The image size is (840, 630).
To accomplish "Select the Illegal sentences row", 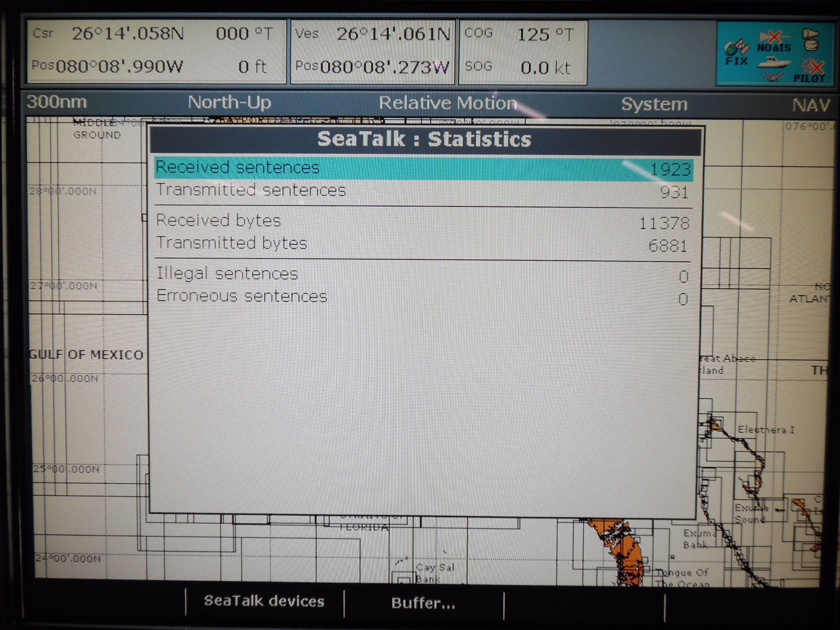I will (423, 274).
